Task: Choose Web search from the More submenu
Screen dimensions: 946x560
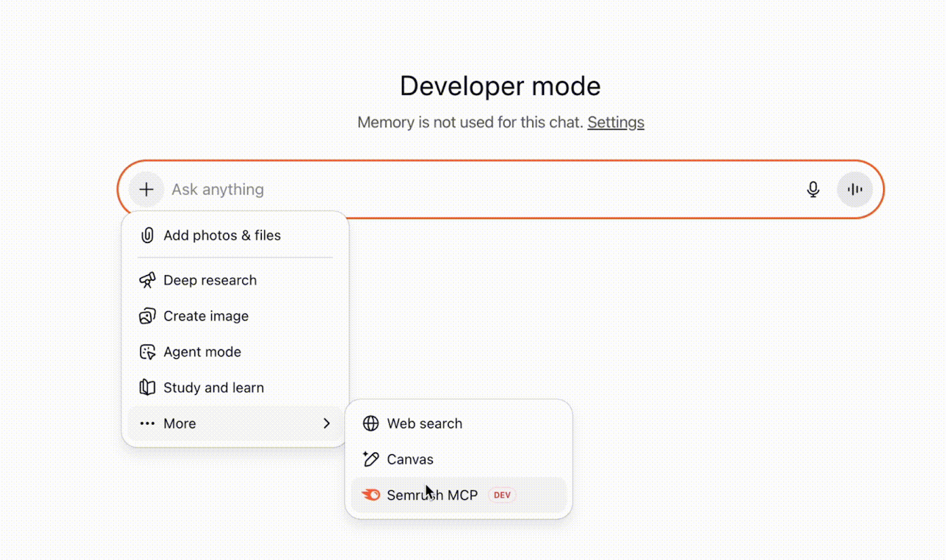Action: [x=425, y=423]
